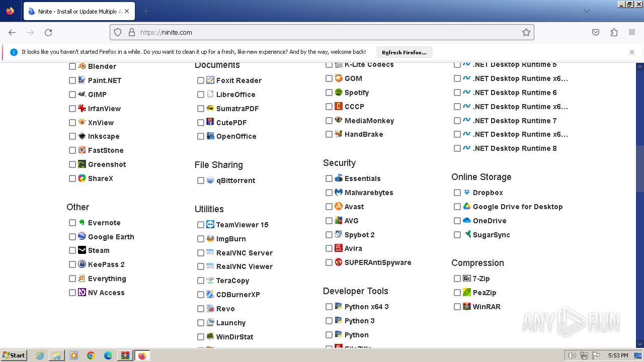
Task: Click the qBittorrent icon
Action: pos(210,180)
